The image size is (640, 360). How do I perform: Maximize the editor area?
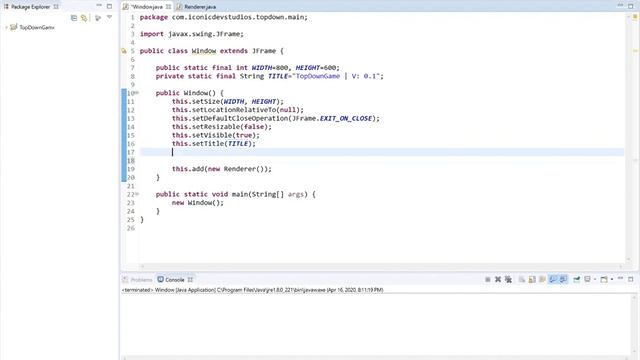[631, 6]
